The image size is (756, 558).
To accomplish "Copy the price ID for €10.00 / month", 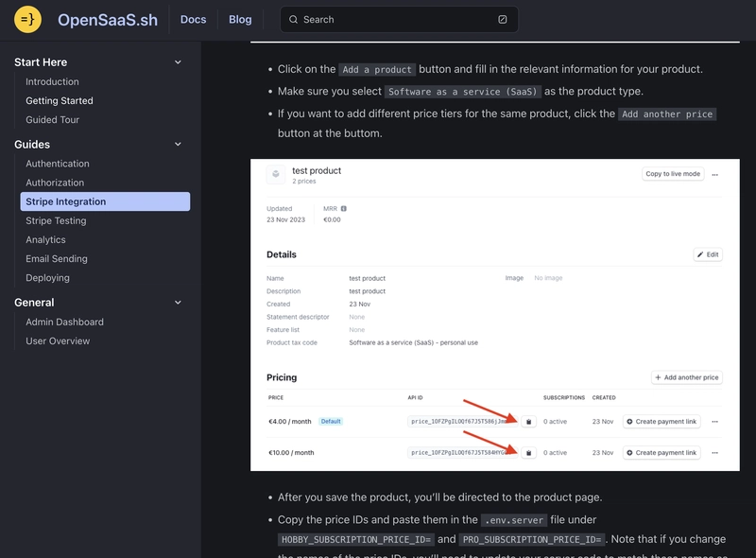I will point(528,453).
